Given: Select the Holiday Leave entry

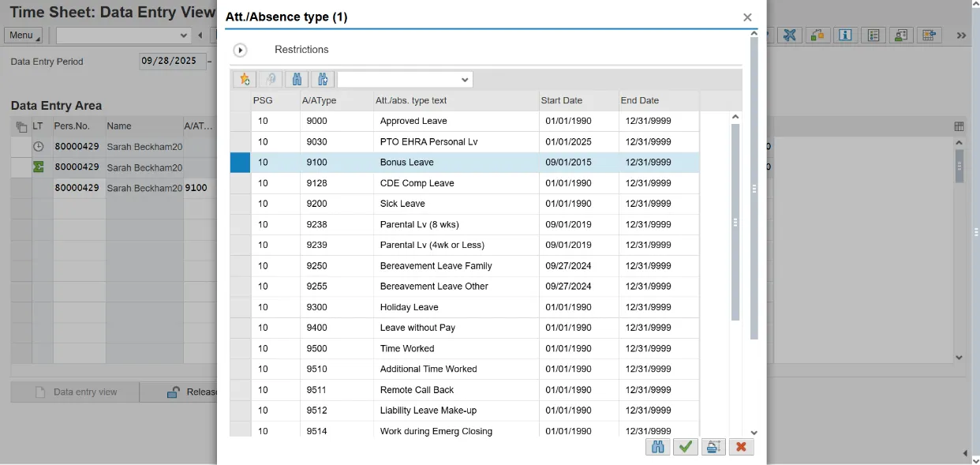Looking at the screenshot, I should coord(409,307).
